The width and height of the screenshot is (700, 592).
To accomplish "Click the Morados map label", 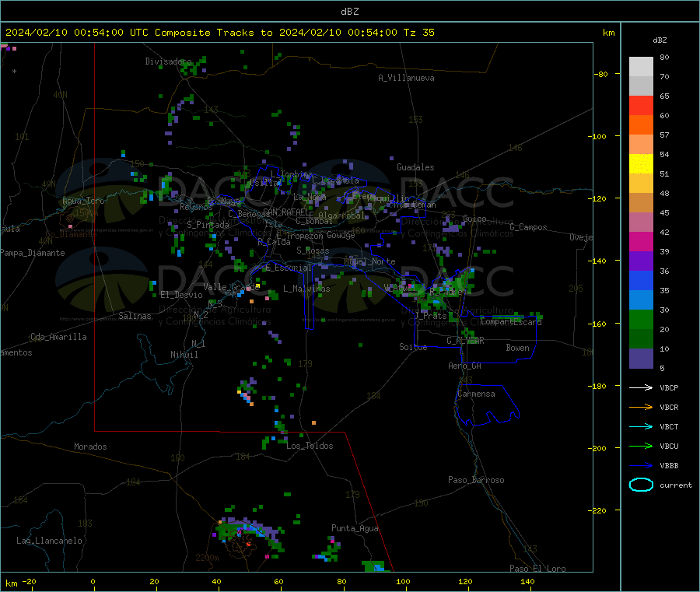I will [x=90, y=447].
